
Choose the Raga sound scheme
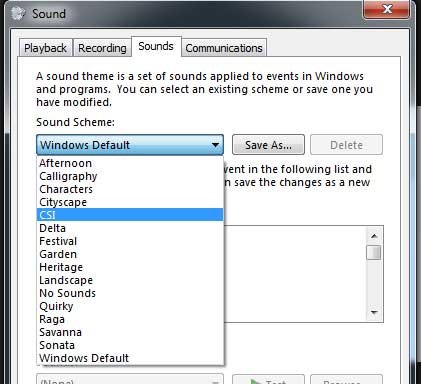point(130,319)
